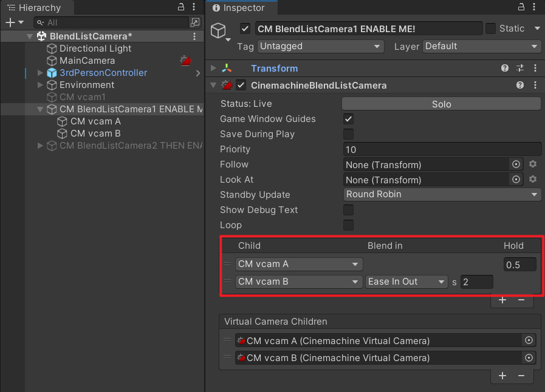
Task: Add a Virtual Camera Child with plus
Action: [x=502, y=376]
